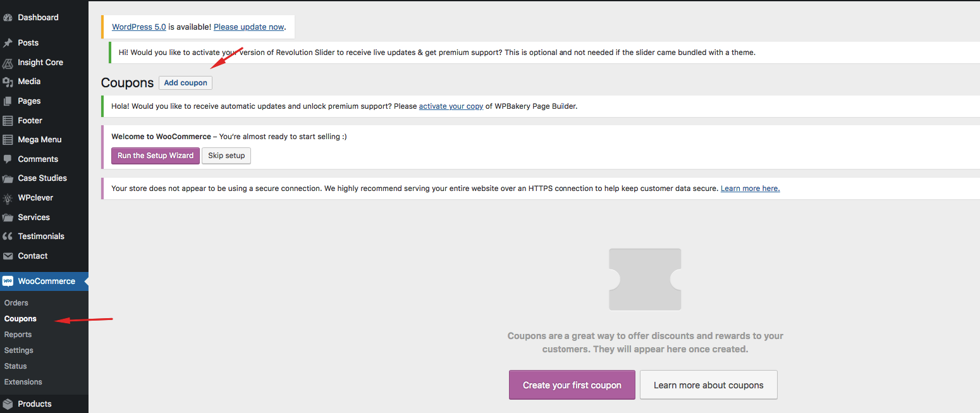980x413 pixels.
Task: Click the Dashboard gauge icon
Action: coord(8,18)
